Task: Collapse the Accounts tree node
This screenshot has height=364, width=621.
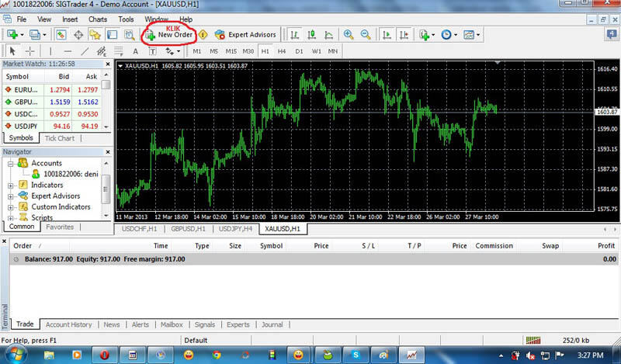Action: tap(11, 164)
